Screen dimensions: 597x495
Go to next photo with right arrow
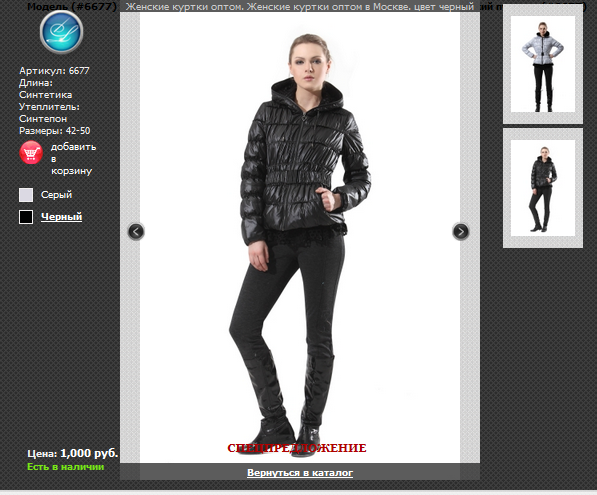(x=461, y=231)
